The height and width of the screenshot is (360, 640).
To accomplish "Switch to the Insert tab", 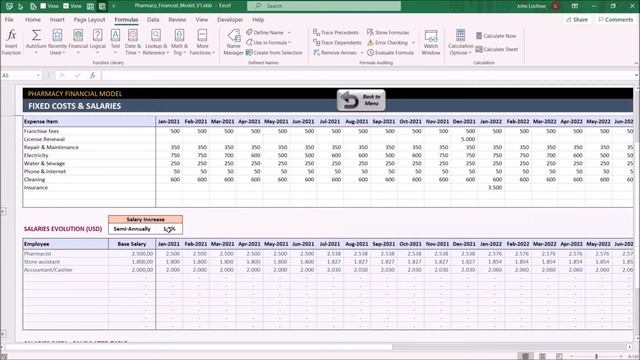I will click(x=57, y=20).
